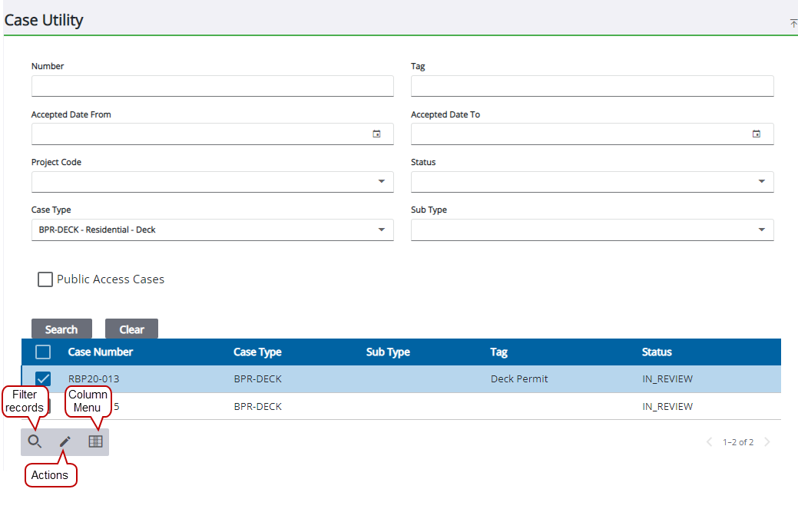Sort by Case Number column header
Image resolution: width=798 pixels, height=532 pixels.
(101, 352)
